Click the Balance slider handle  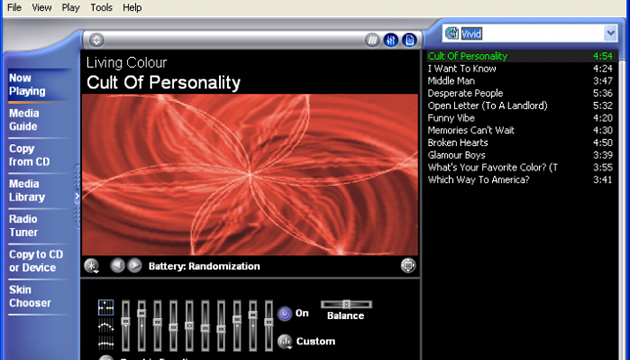click(x=346, y=304)
